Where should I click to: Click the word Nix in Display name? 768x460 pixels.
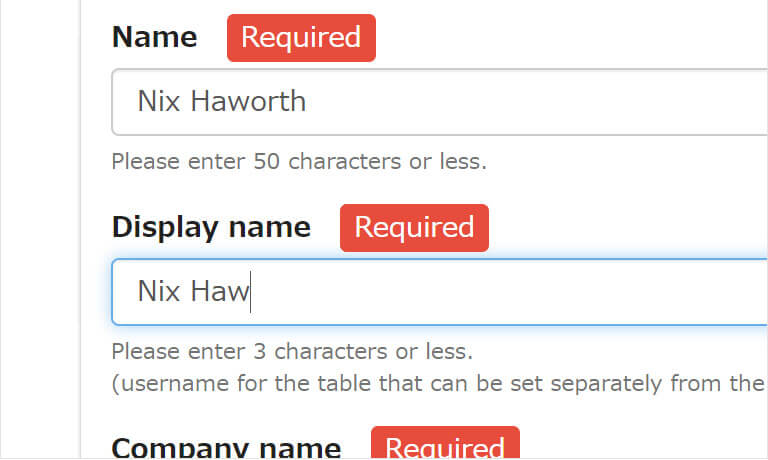pyautogui.click(x=158, y=292)
